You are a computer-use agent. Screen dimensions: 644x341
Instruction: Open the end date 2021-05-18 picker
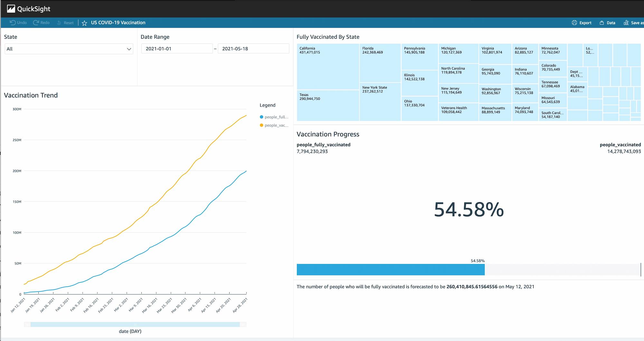tap(253, 49)
